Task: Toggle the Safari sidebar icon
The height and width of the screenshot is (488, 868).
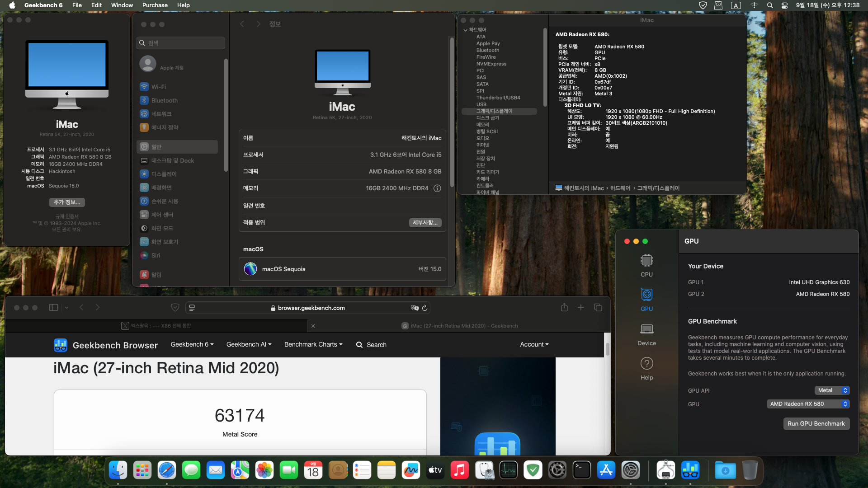Action: pos(53,307)
